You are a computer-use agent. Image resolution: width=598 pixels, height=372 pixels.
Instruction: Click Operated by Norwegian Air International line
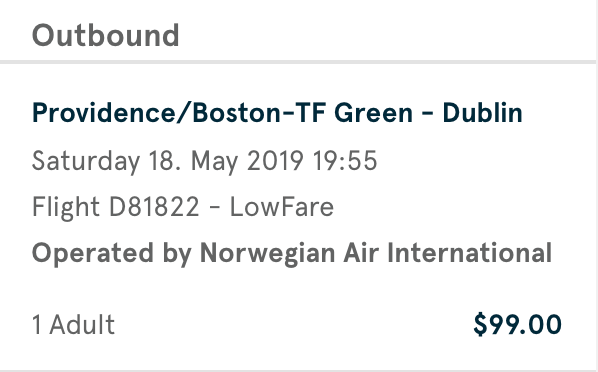click(292, 254)
